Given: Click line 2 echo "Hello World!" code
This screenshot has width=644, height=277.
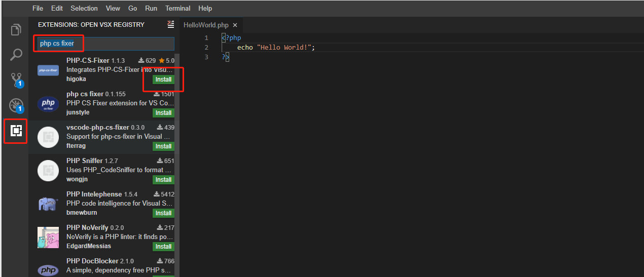Looking at the screenshot, I should point(276,48).
